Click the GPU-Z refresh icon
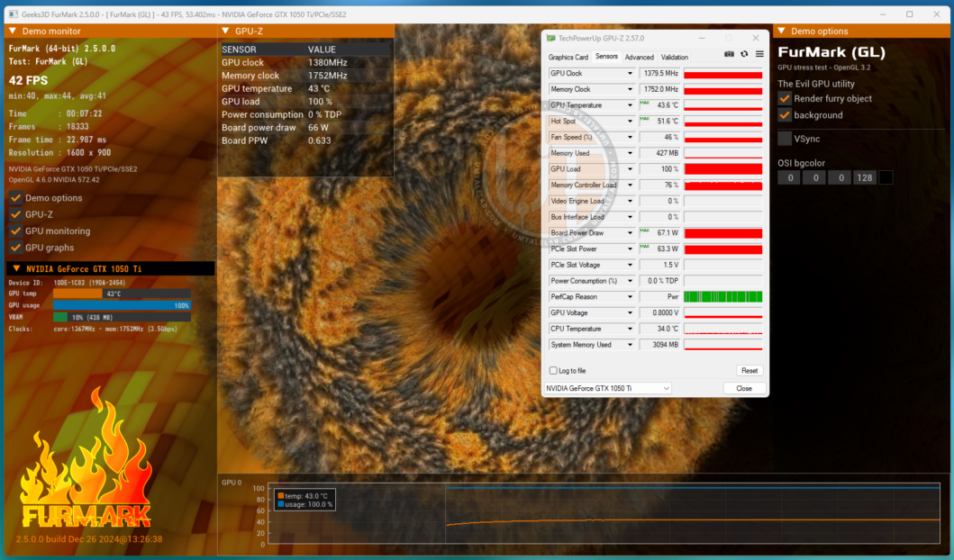The height and width of the screenshot is (560, 954). (x=744, y=54)
